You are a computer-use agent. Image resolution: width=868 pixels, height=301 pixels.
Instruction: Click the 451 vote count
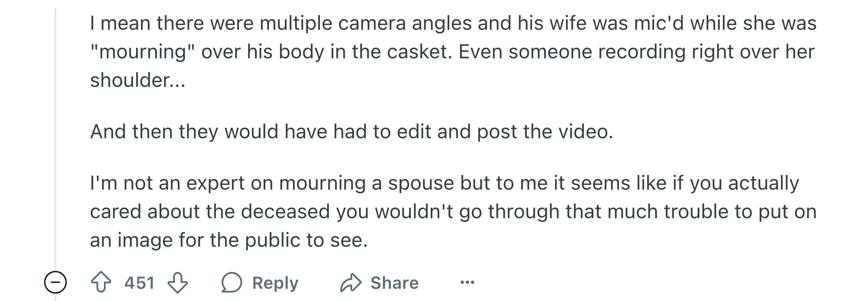[x=139, y=283]
